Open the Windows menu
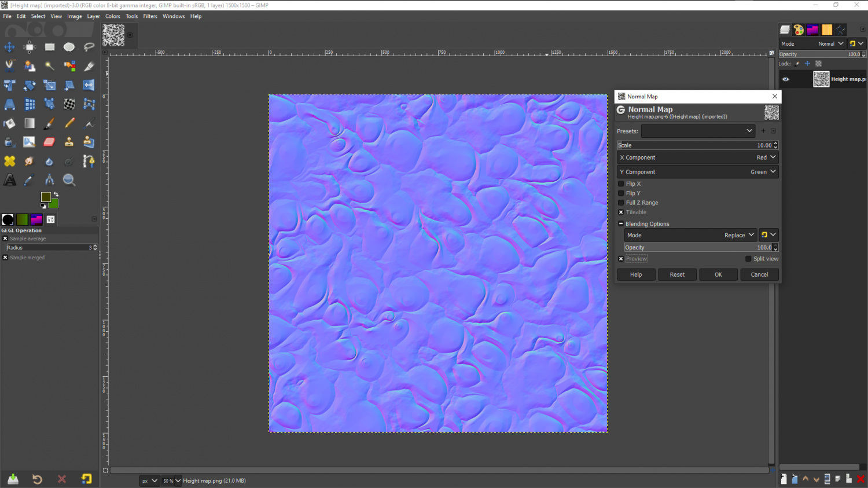Screen dimensions: 868x488 [174, 16]
